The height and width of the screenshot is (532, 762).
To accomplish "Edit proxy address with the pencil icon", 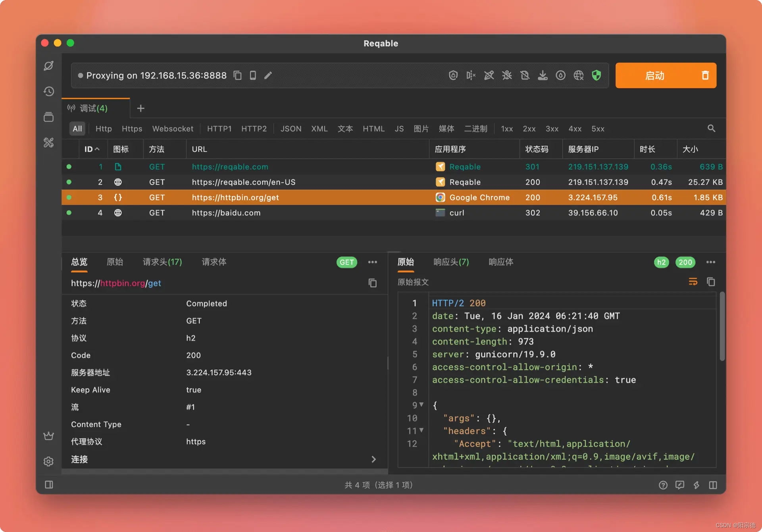I will (x=268, y=75).
